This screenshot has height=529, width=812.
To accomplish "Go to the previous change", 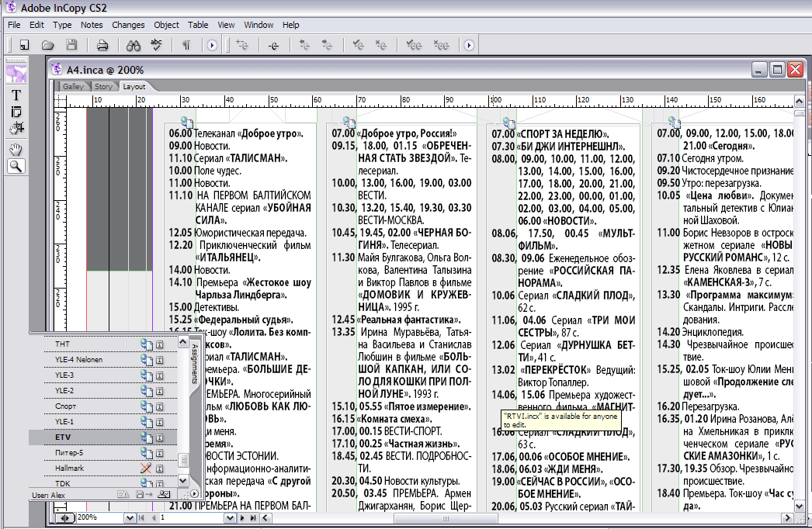I will (304, 46).
